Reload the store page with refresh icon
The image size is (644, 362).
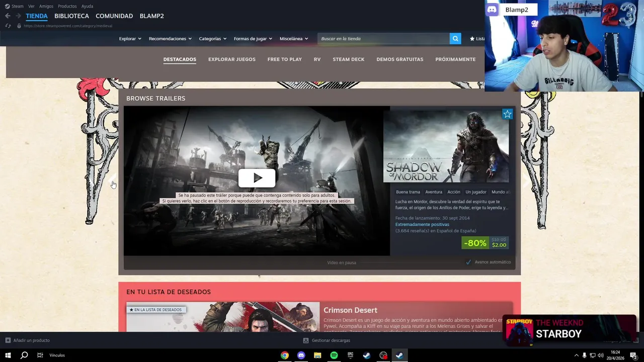(x=8, y=26)
